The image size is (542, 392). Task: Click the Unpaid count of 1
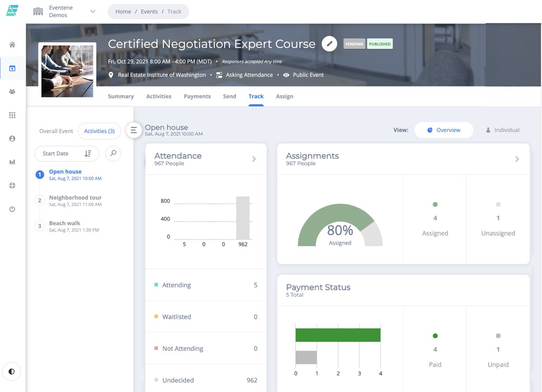(498, 350)
